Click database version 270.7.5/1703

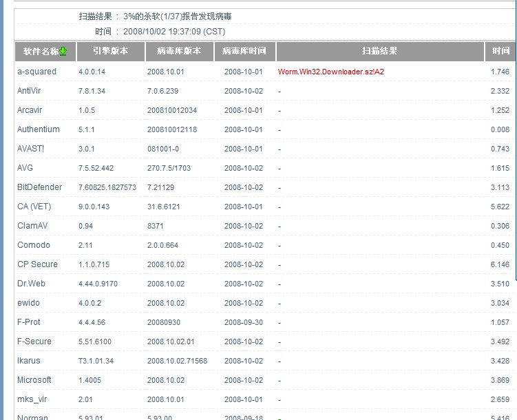pos(169,169)
